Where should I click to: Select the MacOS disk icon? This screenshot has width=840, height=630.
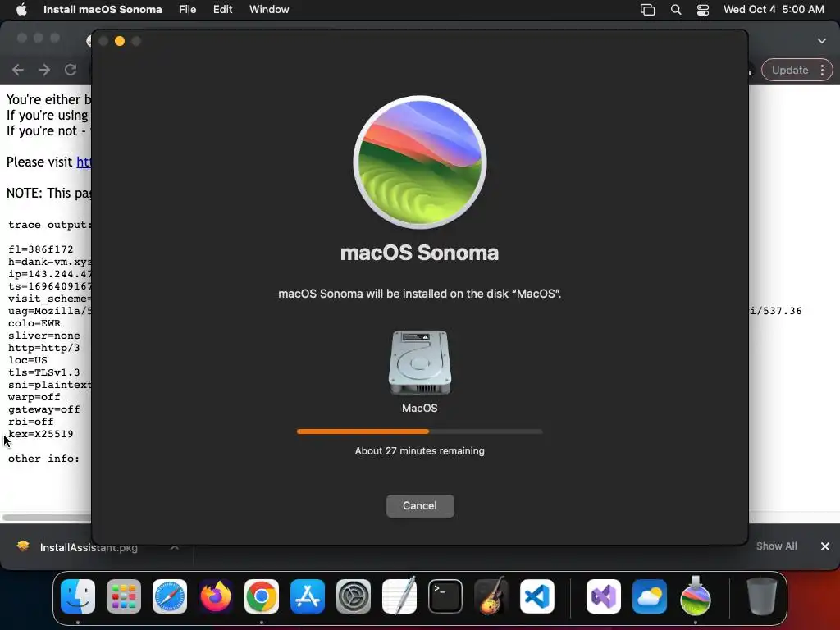point(419,363)
